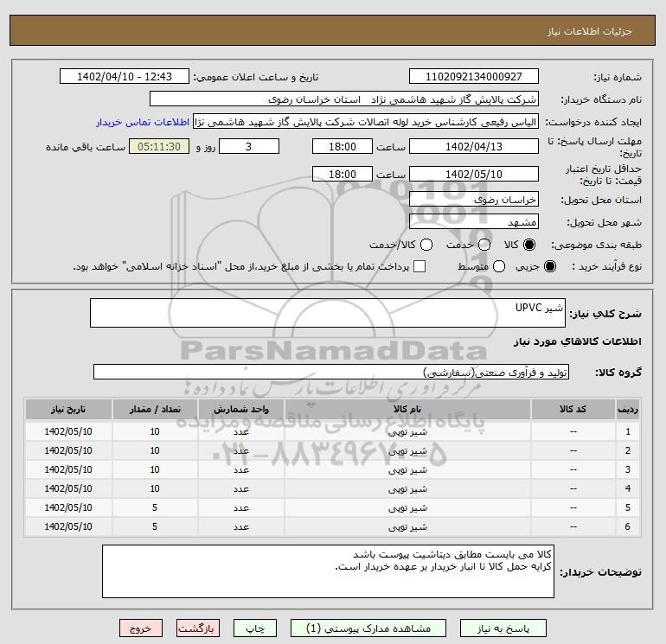Click the response deadline date 1402/04/13

[474, 147]
